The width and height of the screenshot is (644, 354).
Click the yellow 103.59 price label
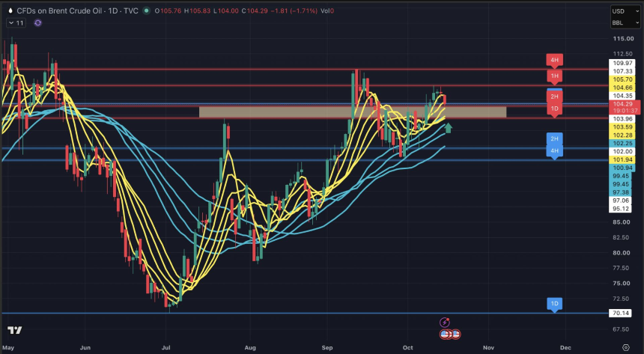[622, 127]
